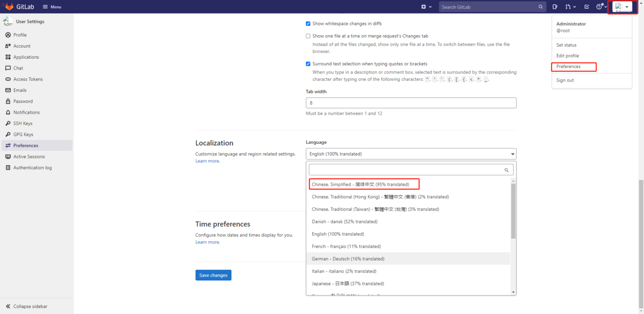
Task: Open the Language dropdown
Action: pos(410,154)
